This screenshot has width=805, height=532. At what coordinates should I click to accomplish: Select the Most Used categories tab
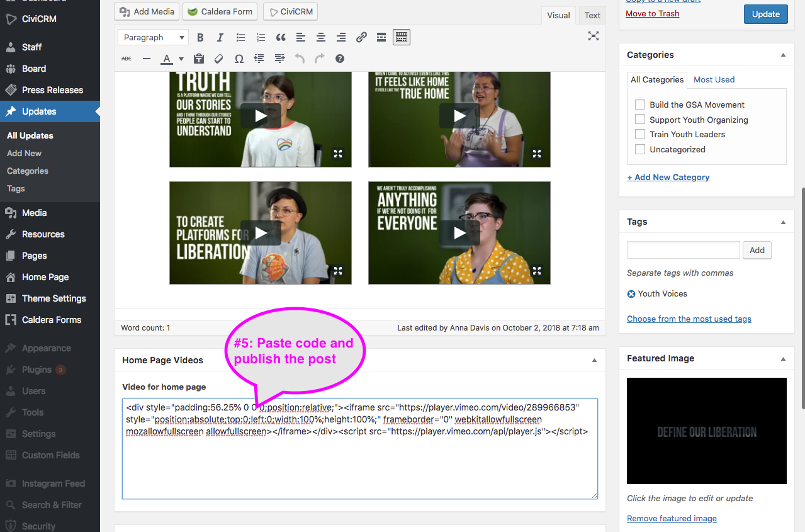point(714,80)
